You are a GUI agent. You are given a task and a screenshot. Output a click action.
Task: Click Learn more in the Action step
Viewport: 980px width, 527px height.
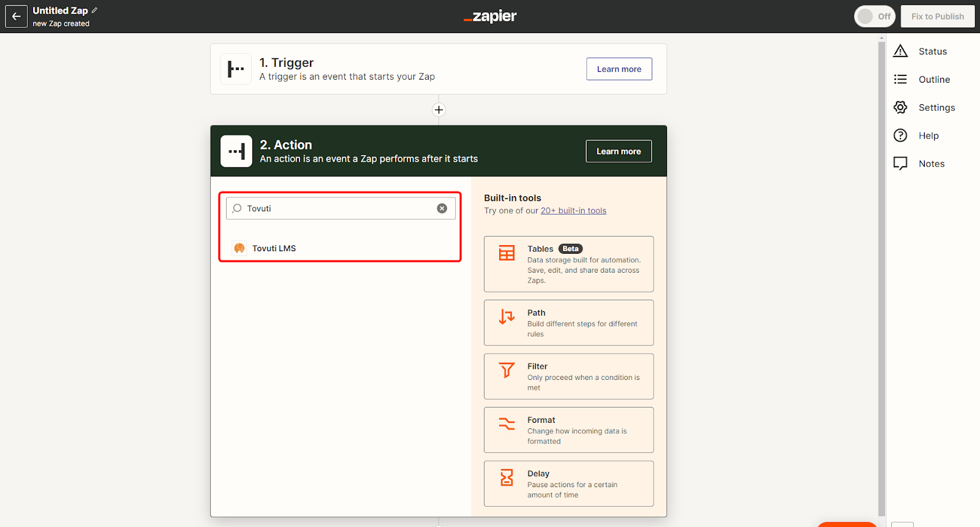point(619,151)
